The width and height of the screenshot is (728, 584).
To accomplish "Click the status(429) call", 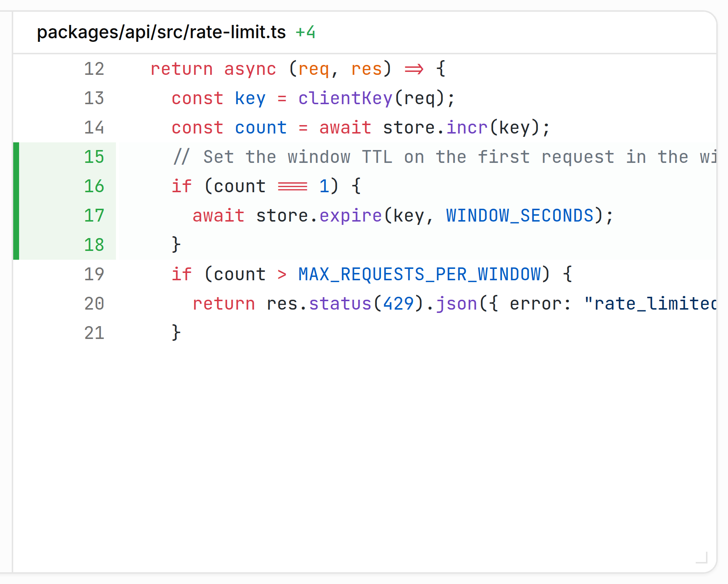I will click(x=366, y=304).
